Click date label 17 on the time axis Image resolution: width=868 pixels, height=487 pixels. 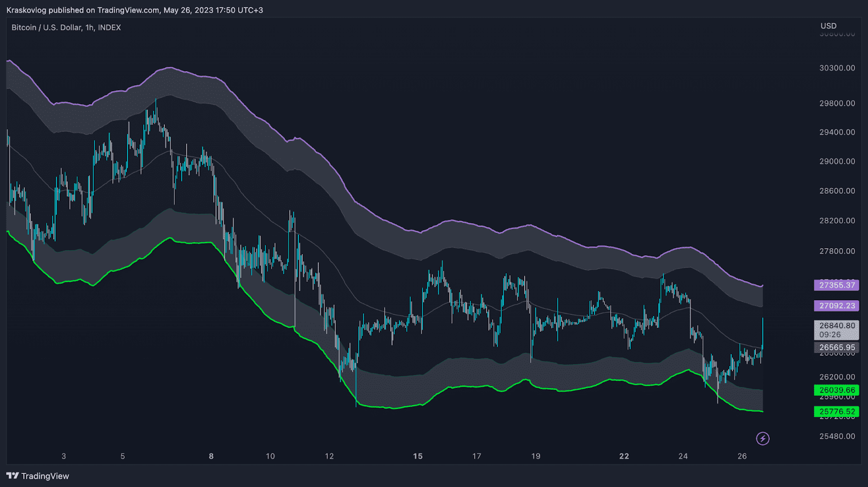476,456
